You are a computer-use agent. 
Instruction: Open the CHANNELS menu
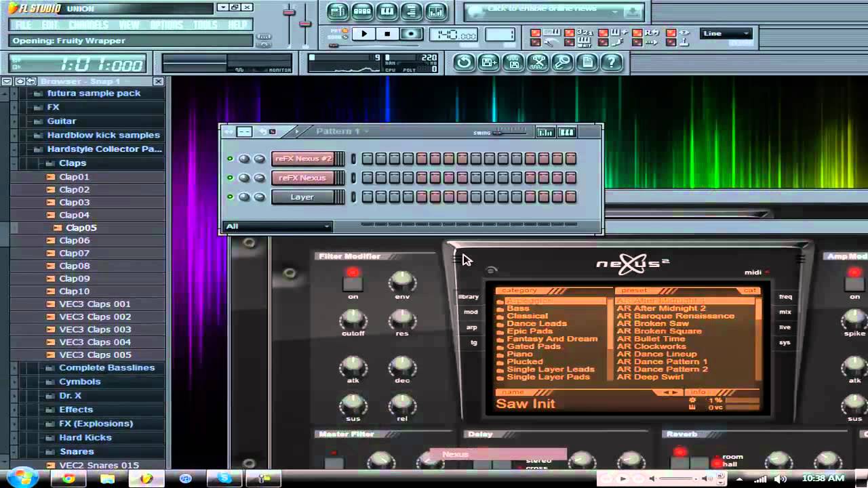click(88, 25)
